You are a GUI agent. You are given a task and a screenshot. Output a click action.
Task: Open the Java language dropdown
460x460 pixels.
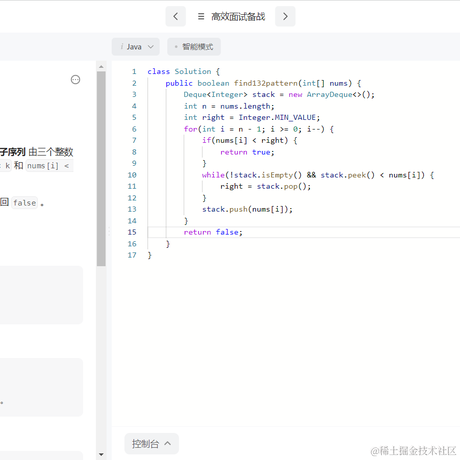click(x=136, y=47)
